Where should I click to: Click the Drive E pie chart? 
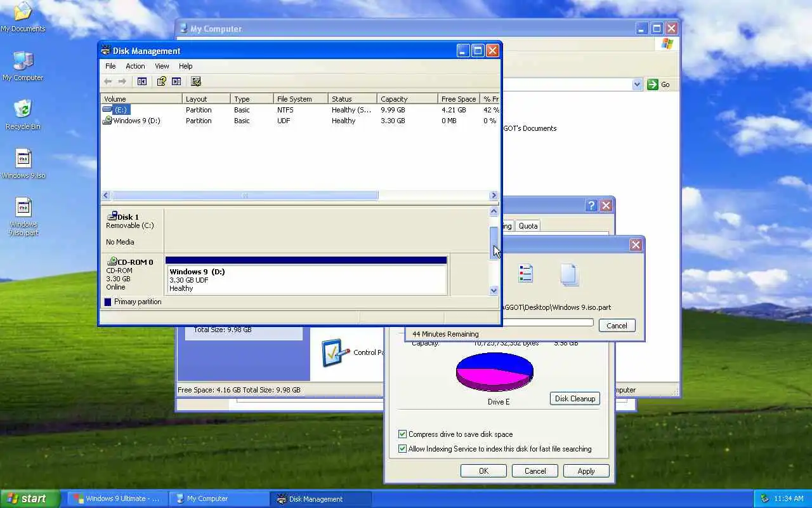pos(495,371)
